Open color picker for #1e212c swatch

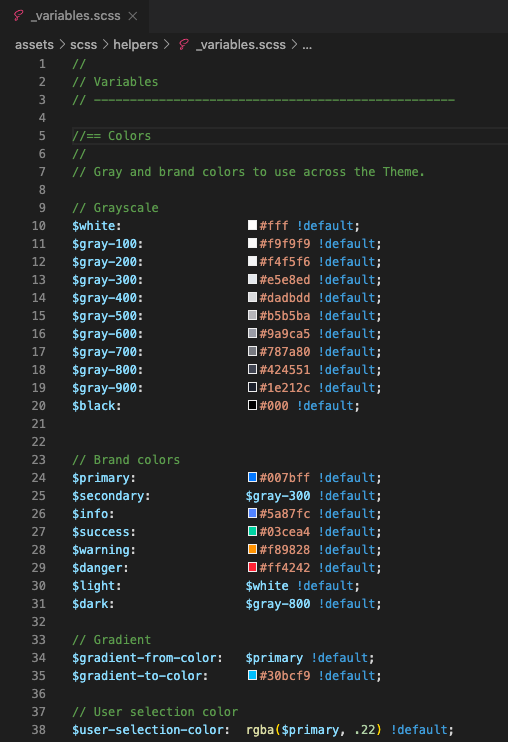253,387
